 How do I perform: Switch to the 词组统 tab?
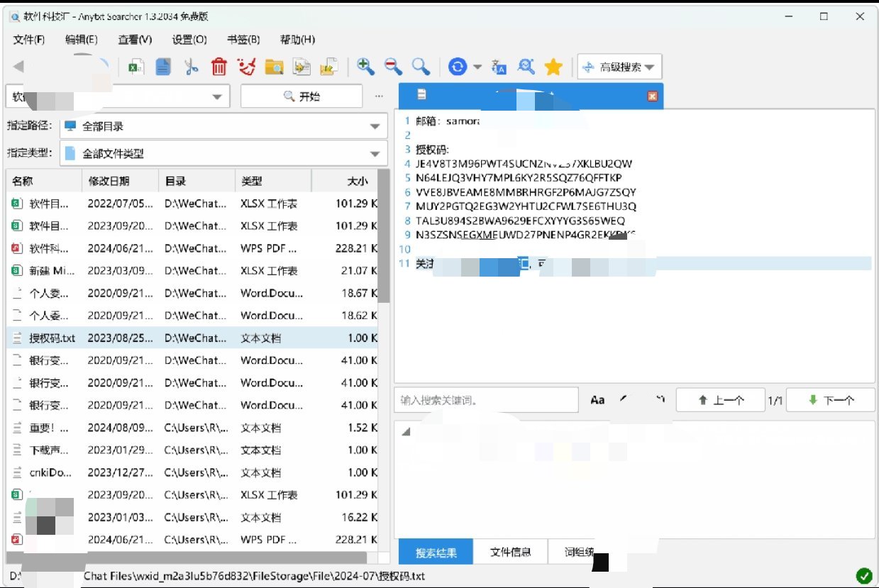point(578,553)
